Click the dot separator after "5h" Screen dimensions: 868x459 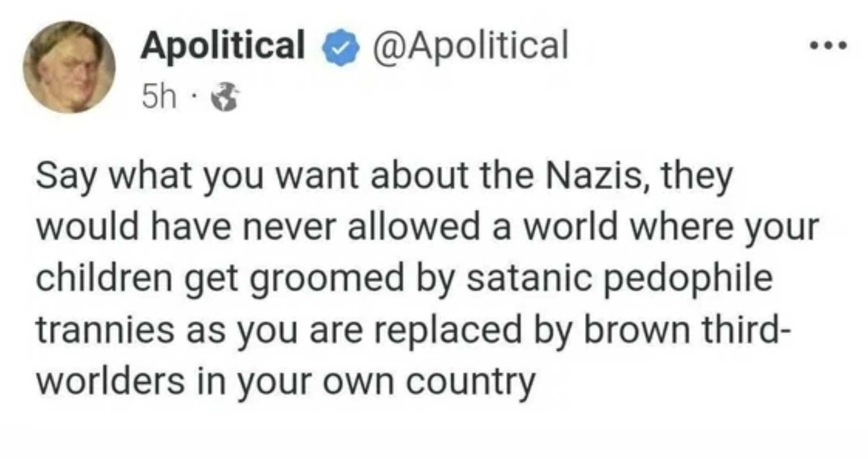(194, 97)
